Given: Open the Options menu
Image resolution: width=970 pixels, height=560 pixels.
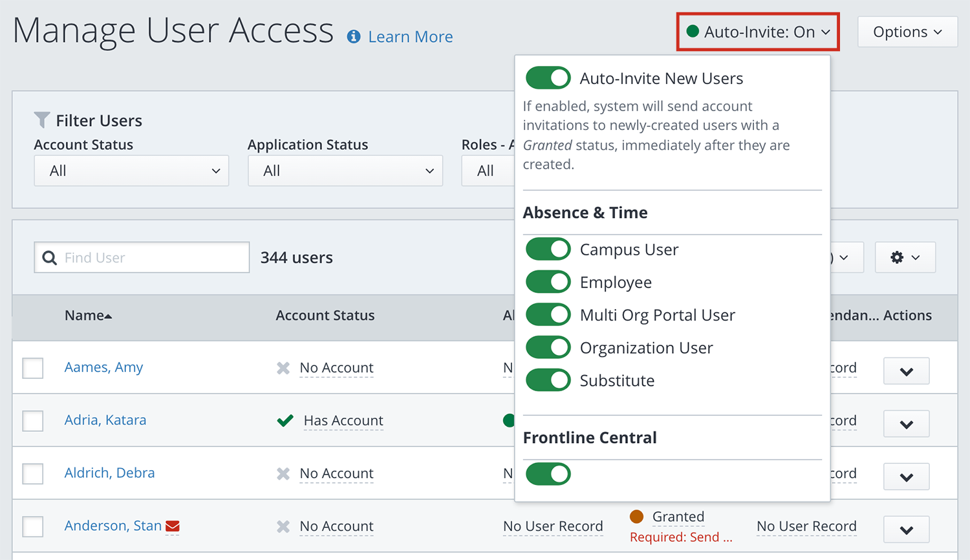Looking at the screenshot, I should pyautogui.click(x=907, y=32).
